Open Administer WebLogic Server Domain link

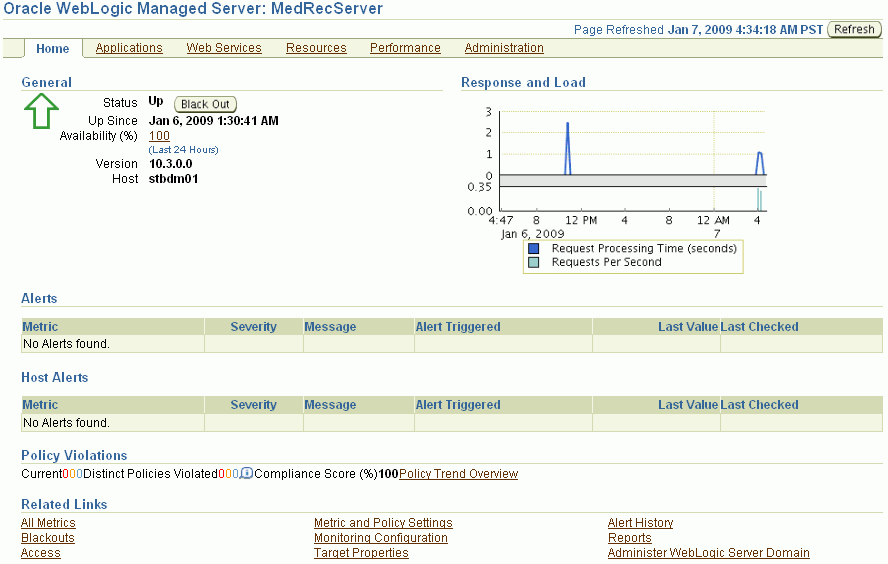708,553
